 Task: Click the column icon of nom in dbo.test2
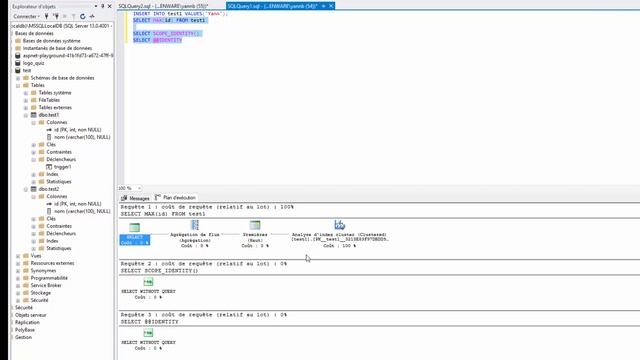pos(49,211)
